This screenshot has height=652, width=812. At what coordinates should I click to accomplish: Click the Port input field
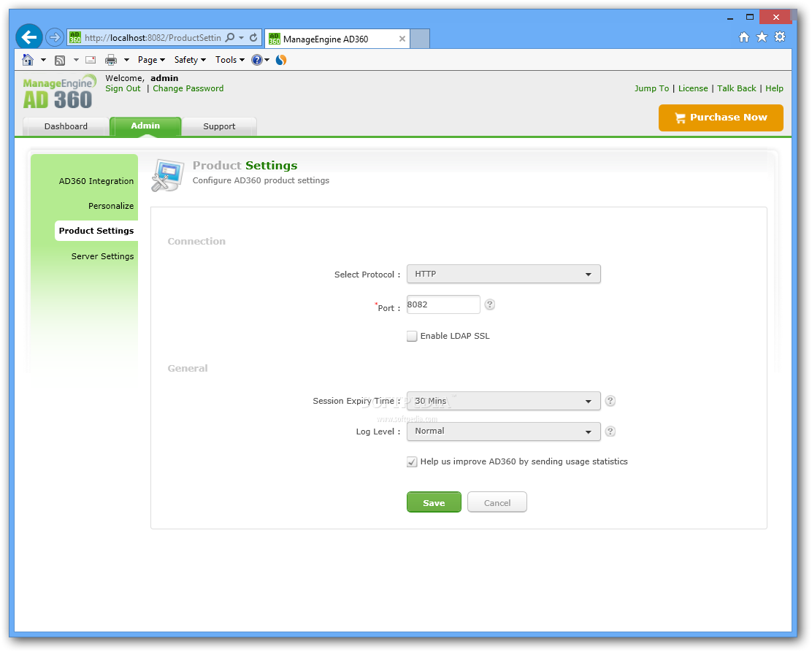click(x=443, y=304)
